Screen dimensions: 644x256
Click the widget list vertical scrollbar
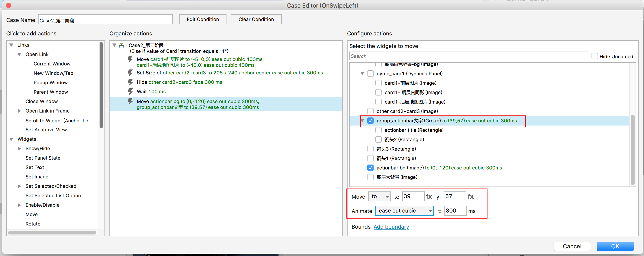click(632, 150)
